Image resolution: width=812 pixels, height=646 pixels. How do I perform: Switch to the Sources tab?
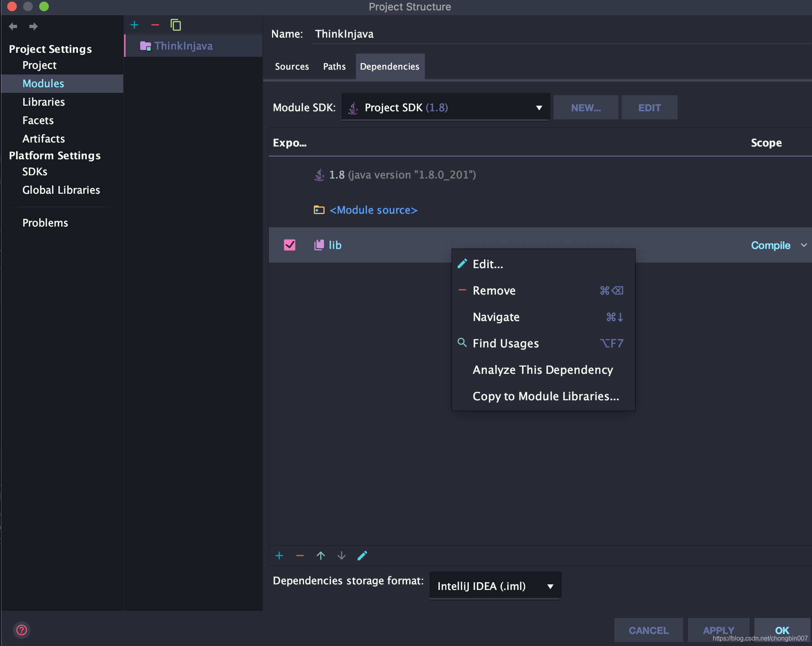(292, 66)
